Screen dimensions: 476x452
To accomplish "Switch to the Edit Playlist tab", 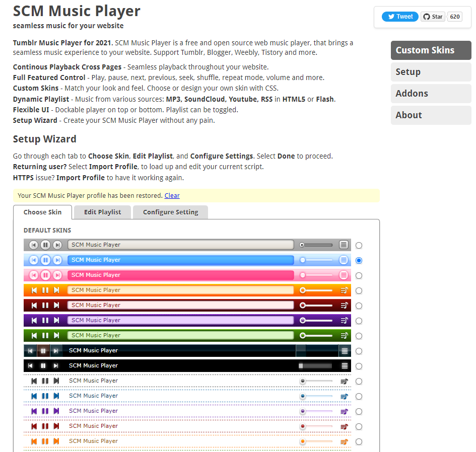I will click(x=103, y=212).
